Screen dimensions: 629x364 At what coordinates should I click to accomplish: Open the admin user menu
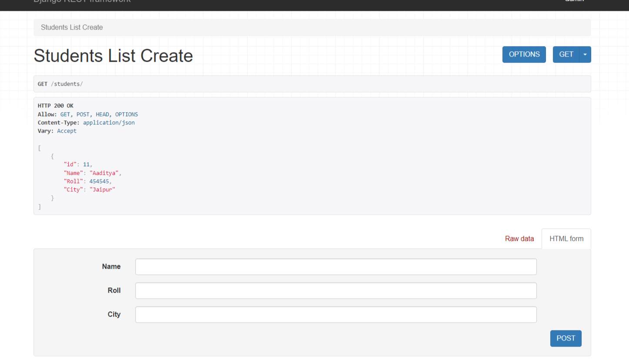click(x=574, y=1)
